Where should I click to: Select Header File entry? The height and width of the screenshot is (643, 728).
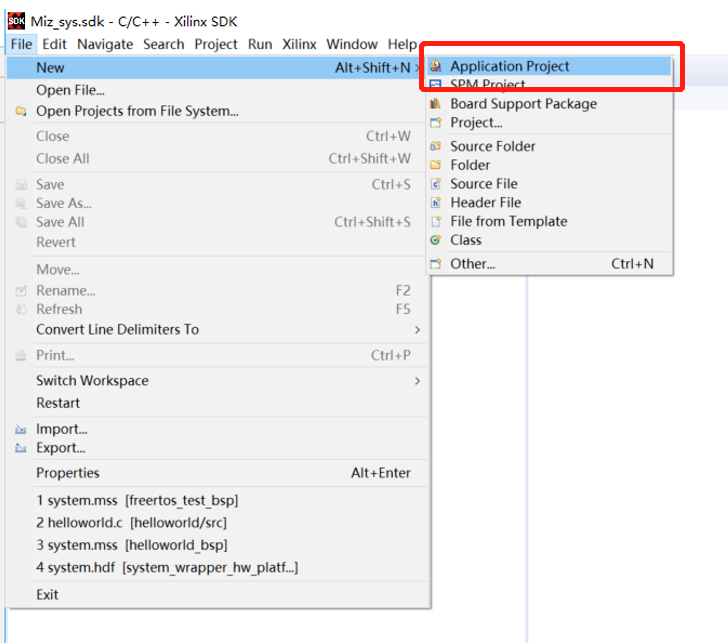point(549,202)
